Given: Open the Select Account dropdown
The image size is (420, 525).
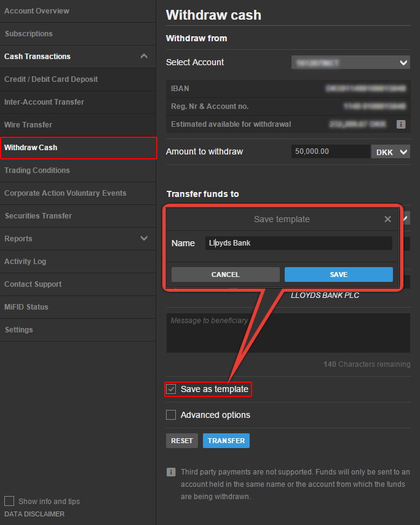Looking at the screenshot, I should coord(351,62).
